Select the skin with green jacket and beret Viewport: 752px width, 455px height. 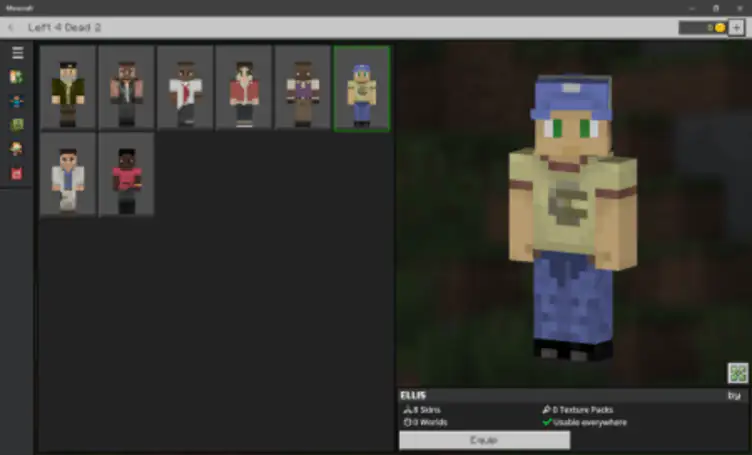pyautogui.click(x=68, y=88)
